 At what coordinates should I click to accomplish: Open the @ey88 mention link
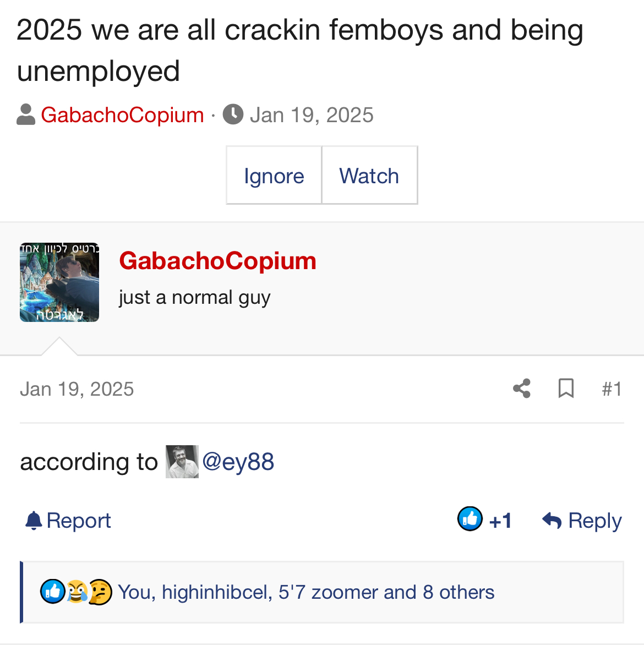[x=238, y=462]
